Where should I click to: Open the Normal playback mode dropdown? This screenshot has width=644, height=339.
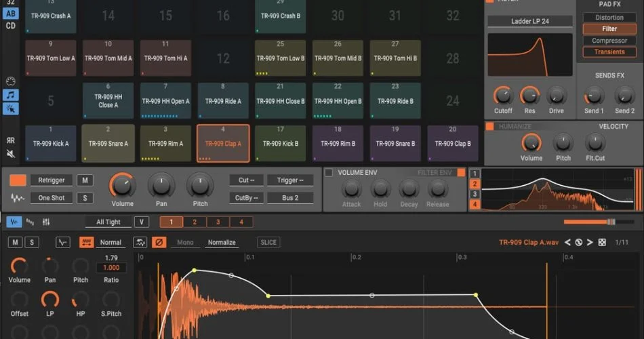coord(111,243)
